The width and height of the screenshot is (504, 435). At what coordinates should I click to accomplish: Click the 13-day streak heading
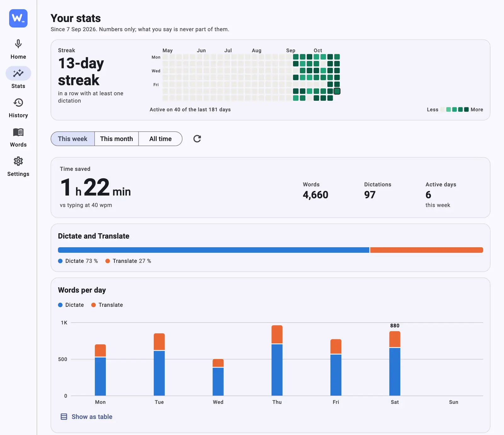[x=81, y=72]
